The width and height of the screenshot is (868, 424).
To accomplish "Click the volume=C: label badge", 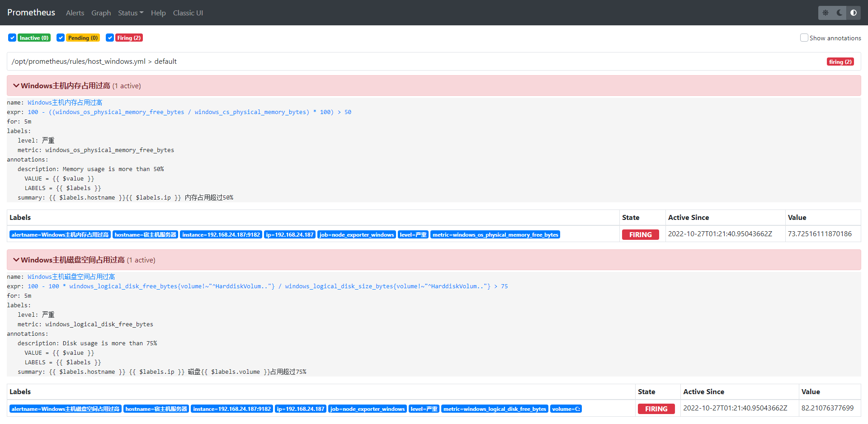I will click(x=566, y=409).
